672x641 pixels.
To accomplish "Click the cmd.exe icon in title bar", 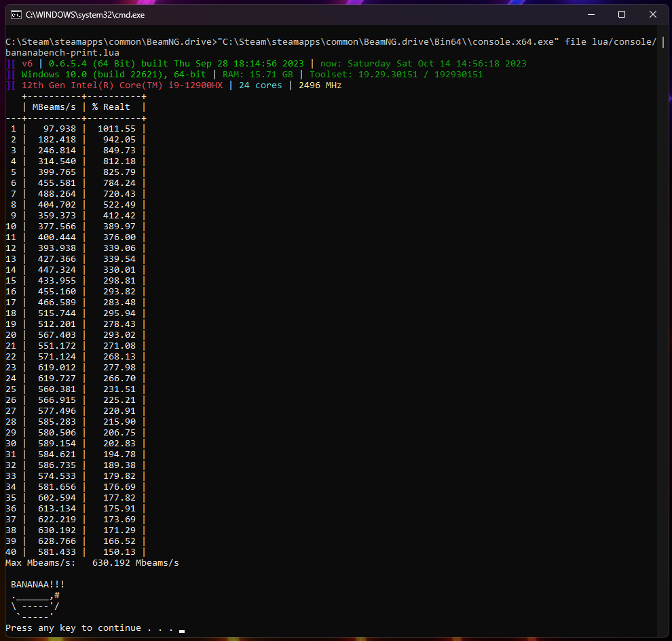I will click(16, 15).
